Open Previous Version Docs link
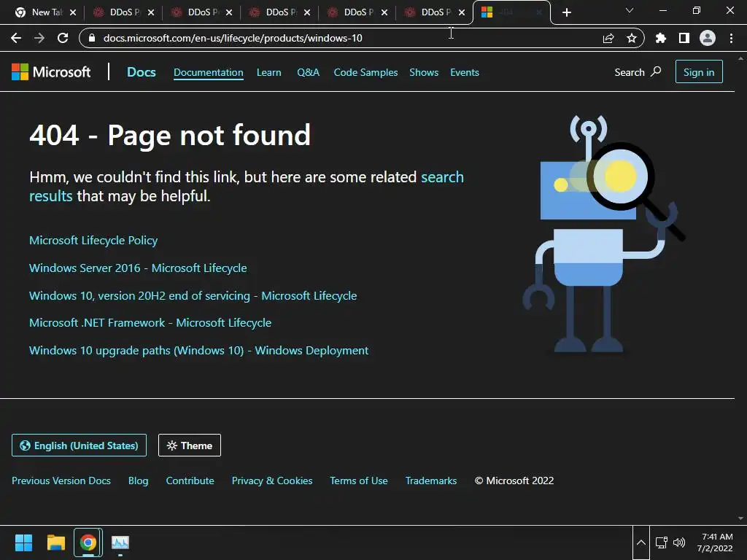This screenshot has width=747, height=560. click(x=61, y=481)
